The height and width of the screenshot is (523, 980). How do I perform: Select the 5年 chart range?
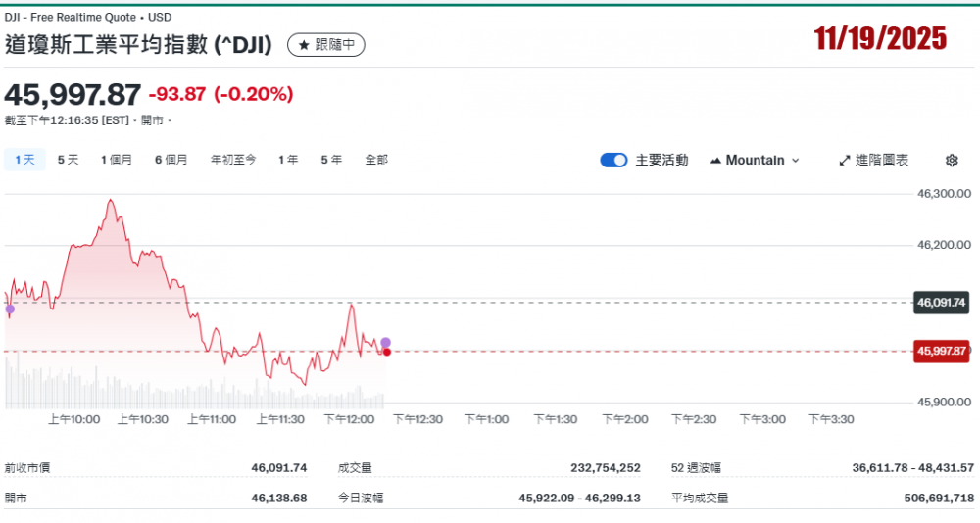point(331,160)
